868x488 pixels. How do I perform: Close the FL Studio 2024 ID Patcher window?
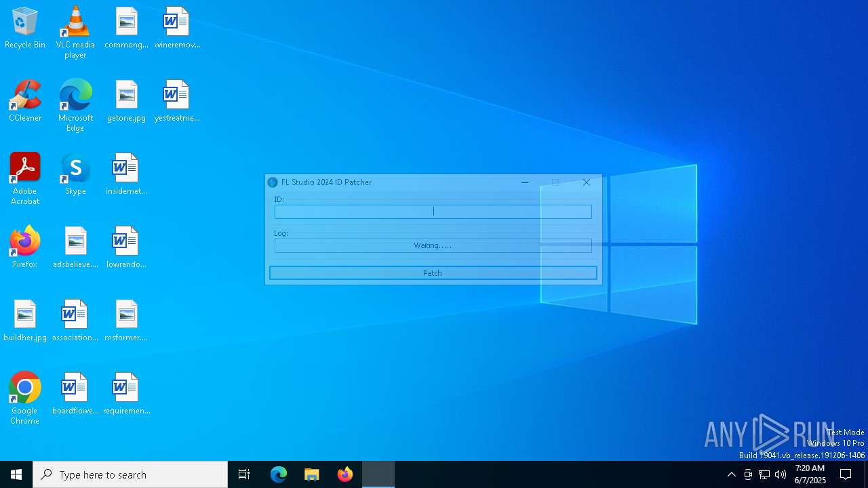tap(587, 182)
